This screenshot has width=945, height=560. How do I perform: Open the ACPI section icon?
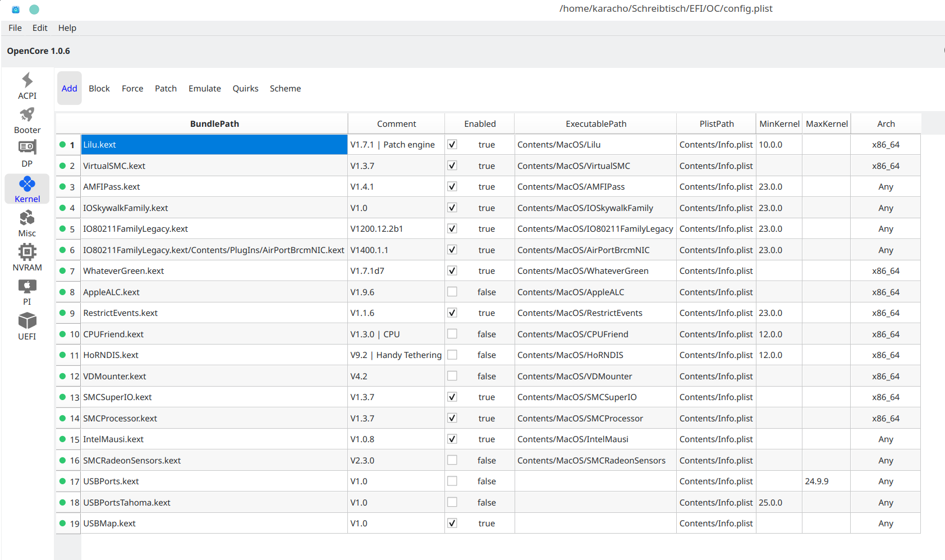(27, 81)
